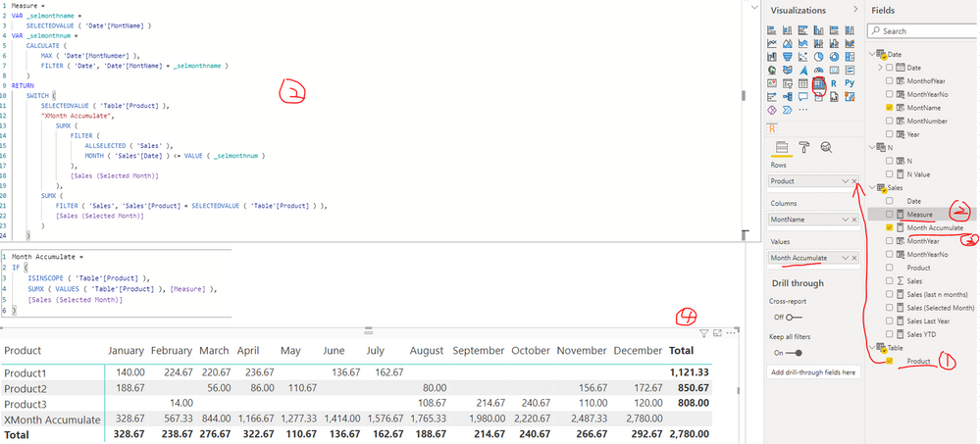Screen dimensions: 980x444
Task: Collapse the N table in Fields
Action: (871, 147)
